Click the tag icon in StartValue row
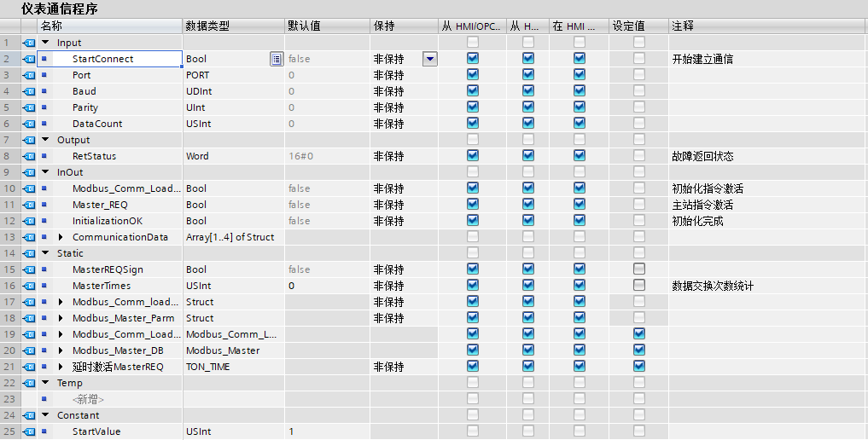Image resolution: width=868 pixels, height=440 pixels. (x=29, y=431)
